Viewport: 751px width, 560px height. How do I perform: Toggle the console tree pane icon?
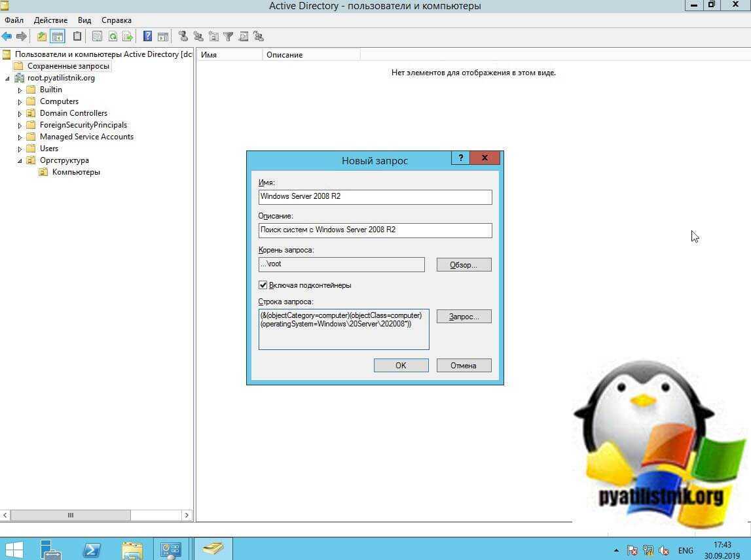pyautogui.click(x=58, y=37)
